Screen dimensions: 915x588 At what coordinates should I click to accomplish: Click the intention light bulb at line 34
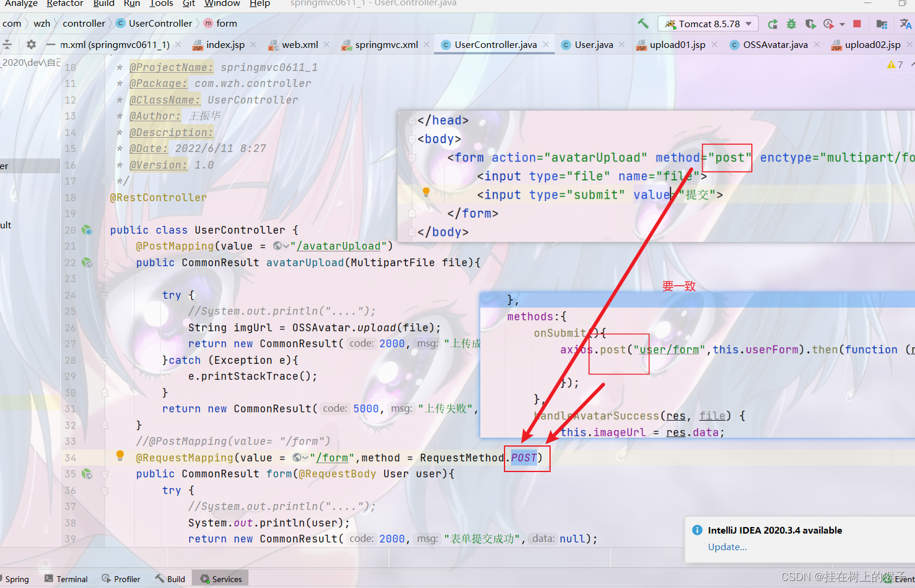(120, 455)
